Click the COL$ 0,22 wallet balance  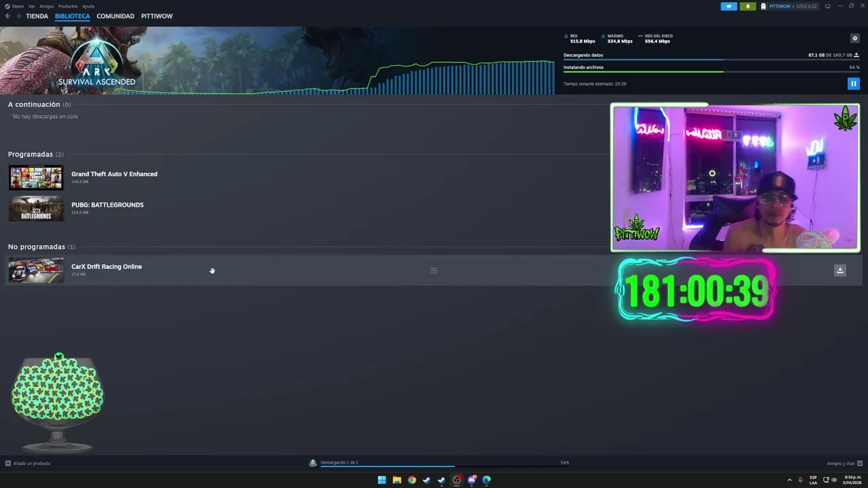tap(807, 6)
